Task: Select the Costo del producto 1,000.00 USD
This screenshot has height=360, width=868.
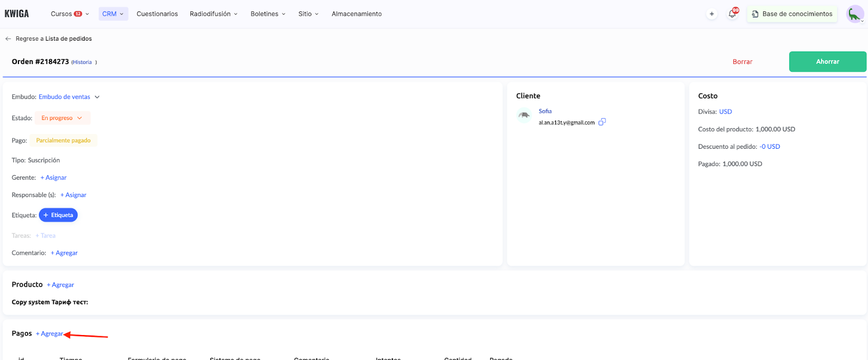Action: (x=775, y=129)
